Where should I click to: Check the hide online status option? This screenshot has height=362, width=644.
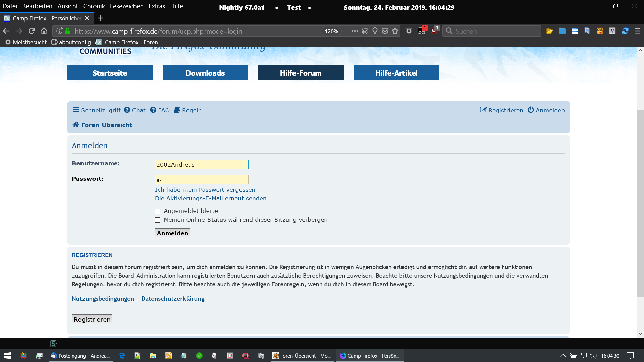point(158,220)
